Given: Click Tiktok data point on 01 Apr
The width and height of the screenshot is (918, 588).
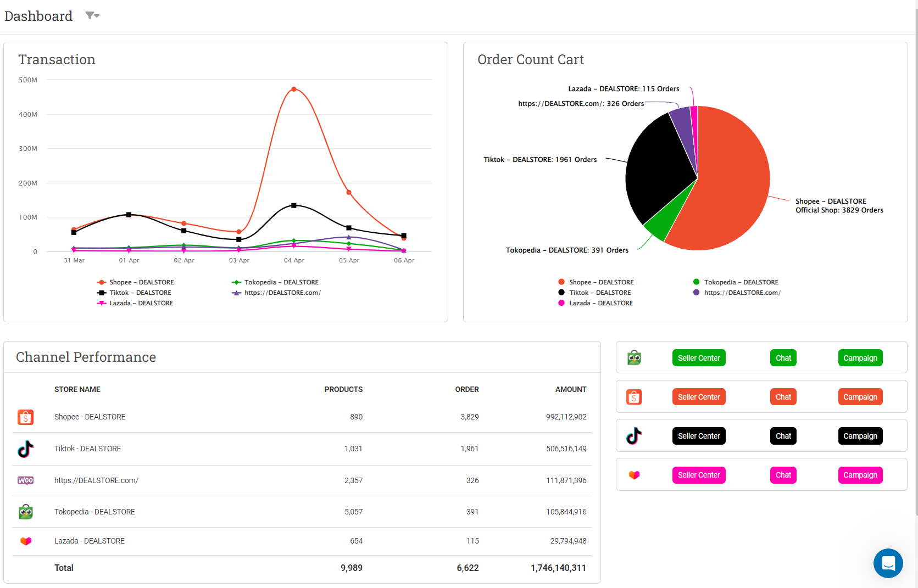Looking at the screenshot, I should click(129, 215).
